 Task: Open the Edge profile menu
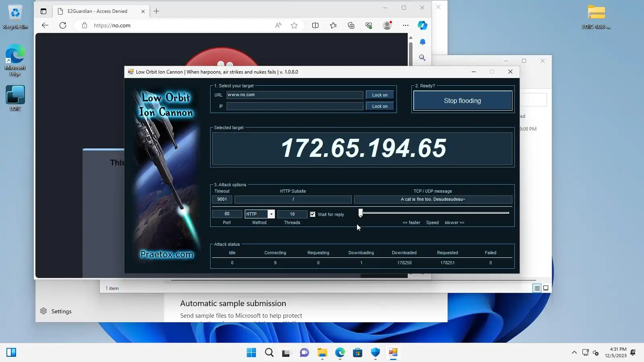pyautogui.click(x=387, y=25)
